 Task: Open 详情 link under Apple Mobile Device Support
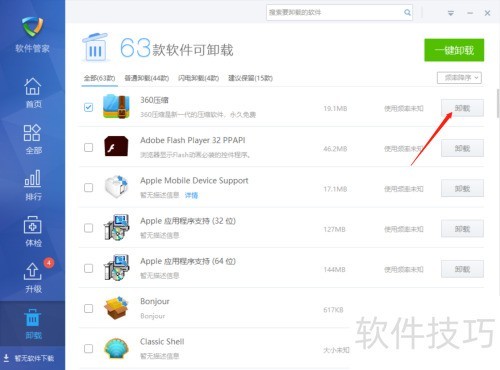coord(191,195)
